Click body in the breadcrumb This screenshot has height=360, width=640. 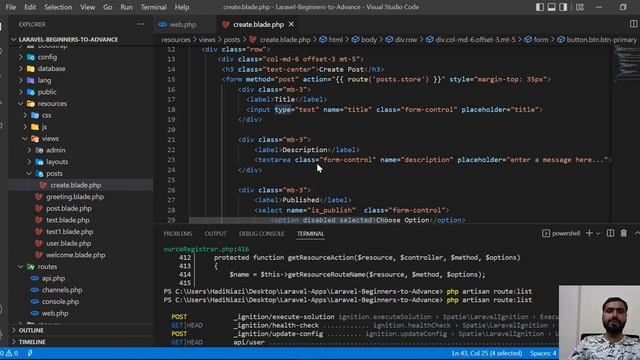[x=369, y=40]
